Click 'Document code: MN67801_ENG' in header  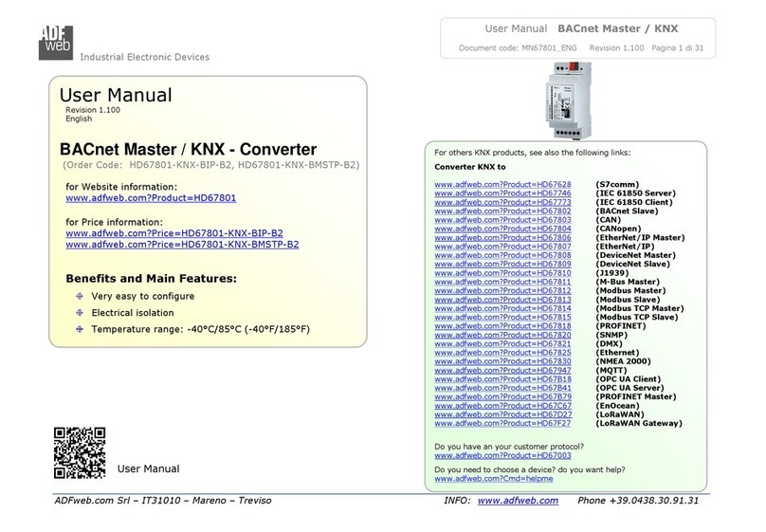point(518,47)
